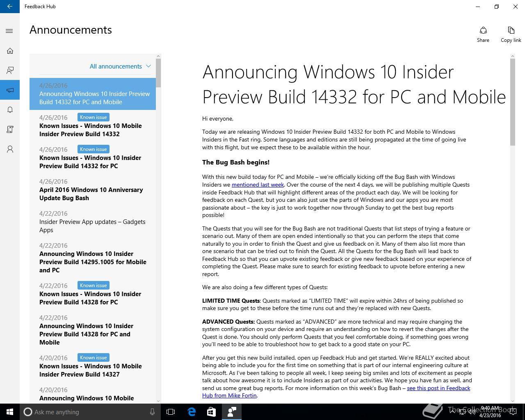Viewport: 525px width, 420px height.
Task: Open the profile account icon
Action: point(10,149)
